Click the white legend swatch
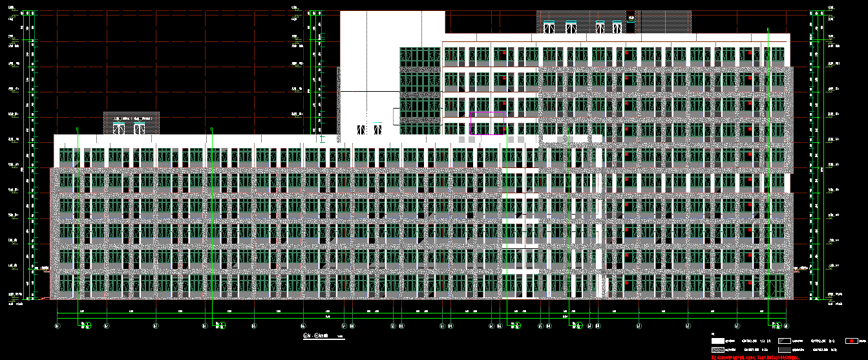Viewport: 868px width, 360px height. pos(717,341)
